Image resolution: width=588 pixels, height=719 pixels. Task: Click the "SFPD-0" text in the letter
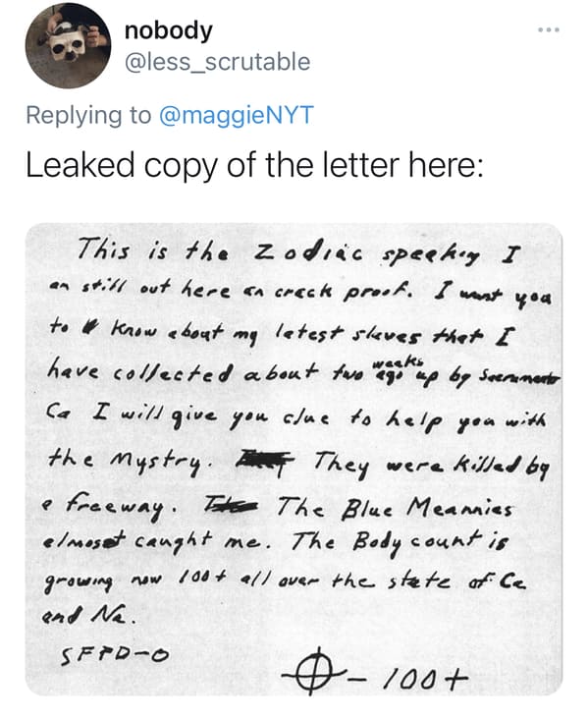pos(115,657)
